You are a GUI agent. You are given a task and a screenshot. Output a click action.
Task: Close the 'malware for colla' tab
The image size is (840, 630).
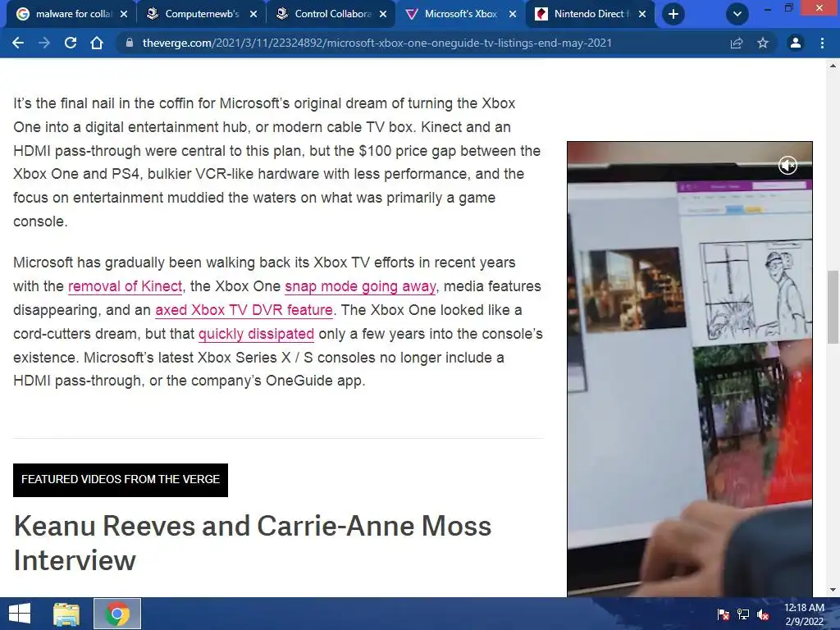tap(124, 14)
